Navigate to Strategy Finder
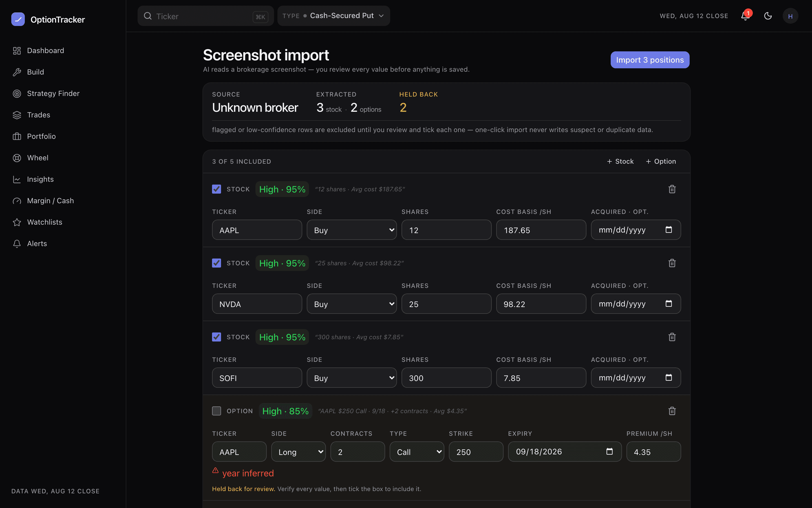 click(x=53, y=94)
